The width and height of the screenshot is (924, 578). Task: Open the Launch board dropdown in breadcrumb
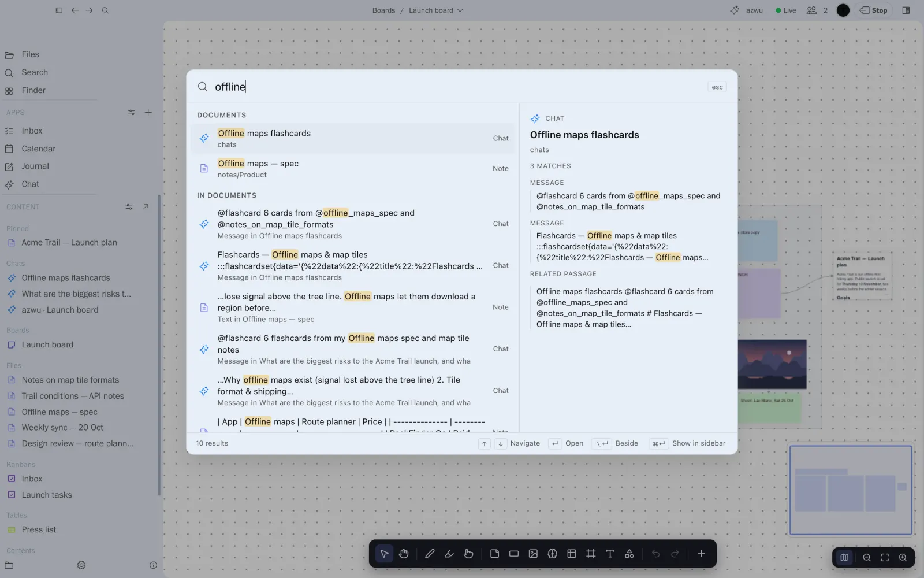[x=436, y=10]
